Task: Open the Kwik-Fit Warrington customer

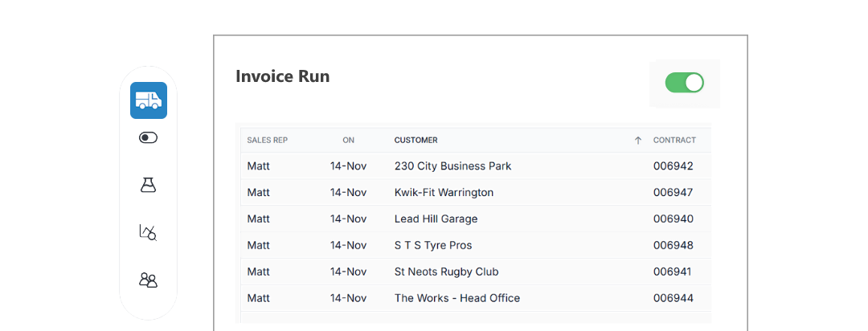Action: (x=444, y=193)
